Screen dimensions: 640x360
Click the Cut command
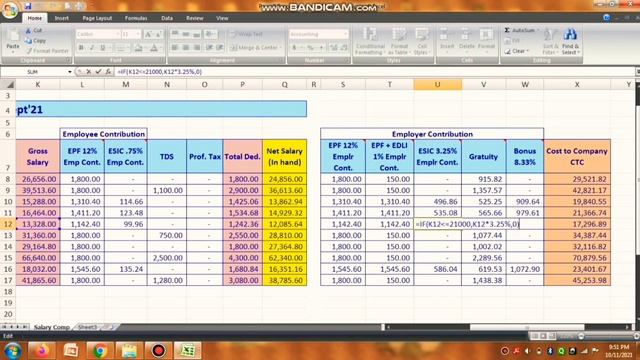point(34,31)
